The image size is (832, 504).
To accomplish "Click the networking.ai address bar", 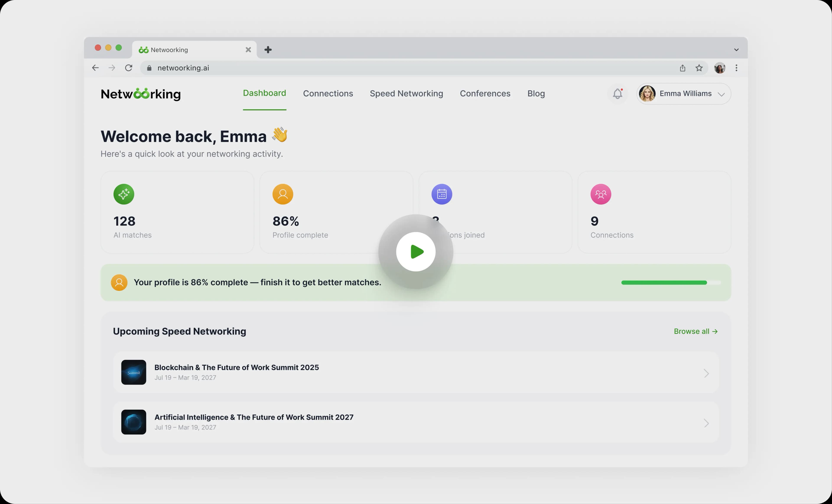I will [x=424, y=68].
